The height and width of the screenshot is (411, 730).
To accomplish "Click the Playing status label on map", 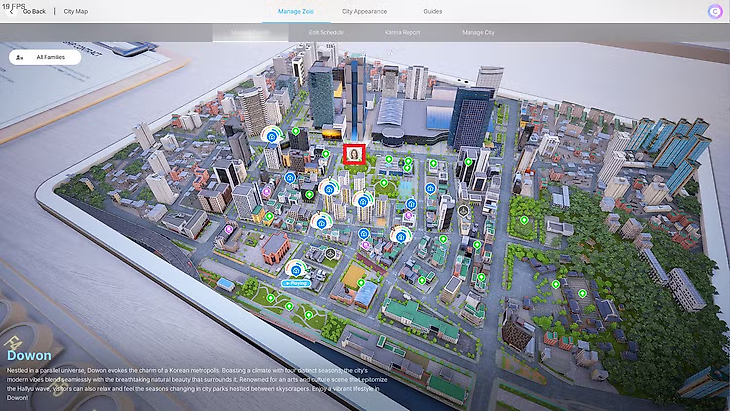I will click(297, 283).
